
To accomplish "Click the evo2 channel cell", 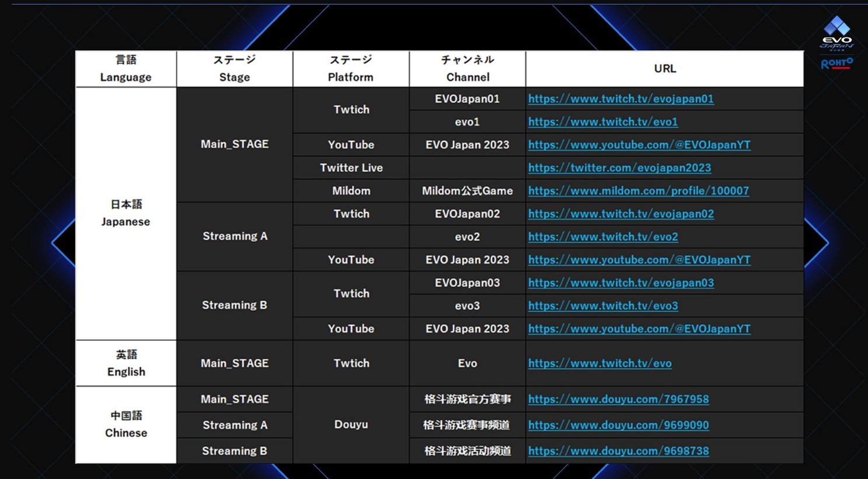I will (x=468, y=237).
